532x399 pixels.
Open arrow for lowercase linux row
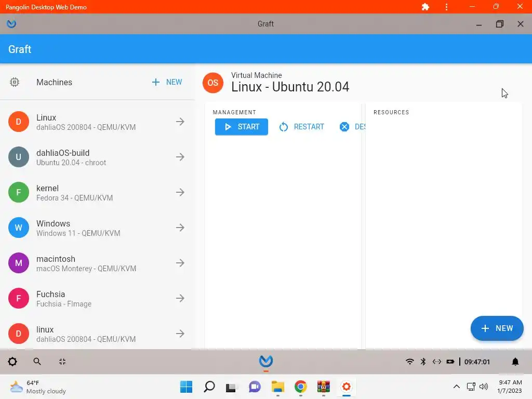coord(180,333)
